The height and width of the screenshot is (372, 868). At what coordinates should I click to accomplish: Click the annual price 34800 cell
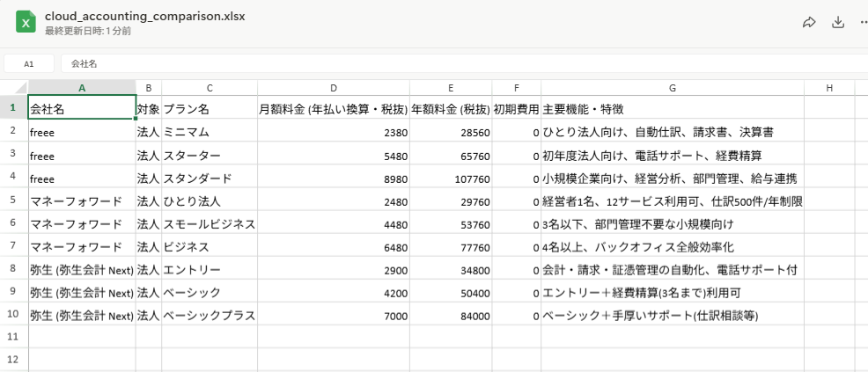point(451,268)
